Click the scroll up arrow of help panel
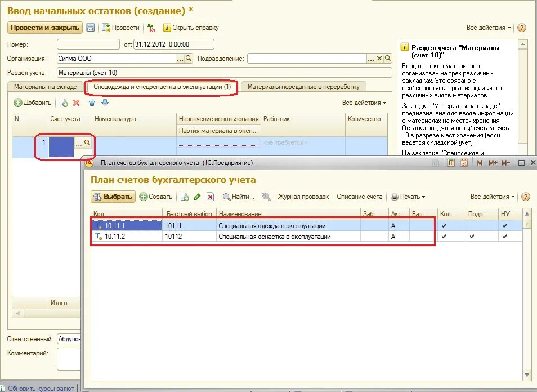The width and height of the screenshot is (537, 392). (x=522, y=44)
